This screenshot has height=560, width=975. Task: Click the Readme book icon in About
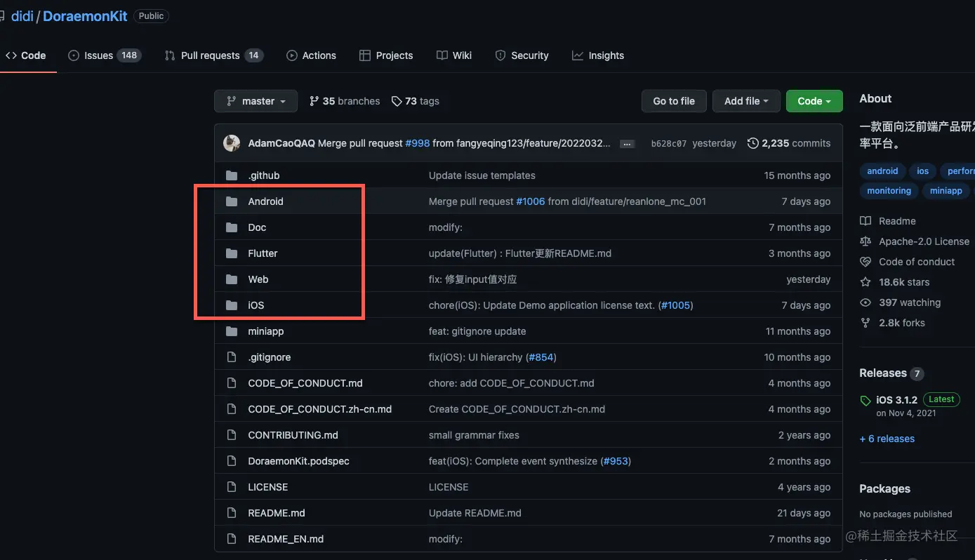click(865, 221)
